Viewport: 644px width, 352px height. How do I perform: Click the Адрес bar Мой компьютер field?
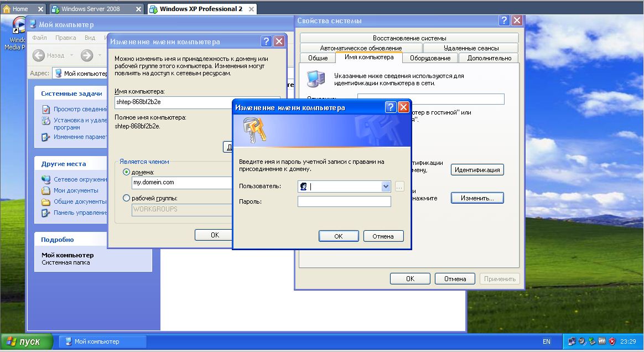(x=81, y=74)
